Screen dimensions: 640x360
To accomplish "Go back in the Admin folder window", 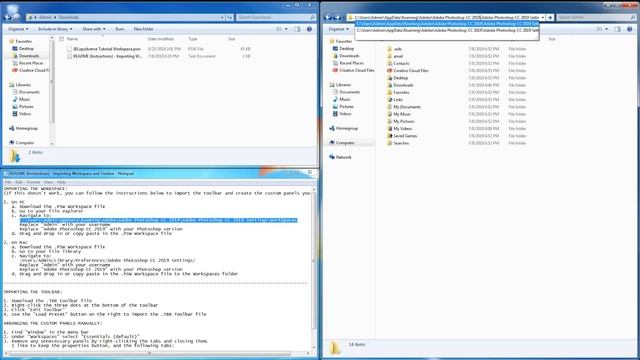I will [328, 17].
